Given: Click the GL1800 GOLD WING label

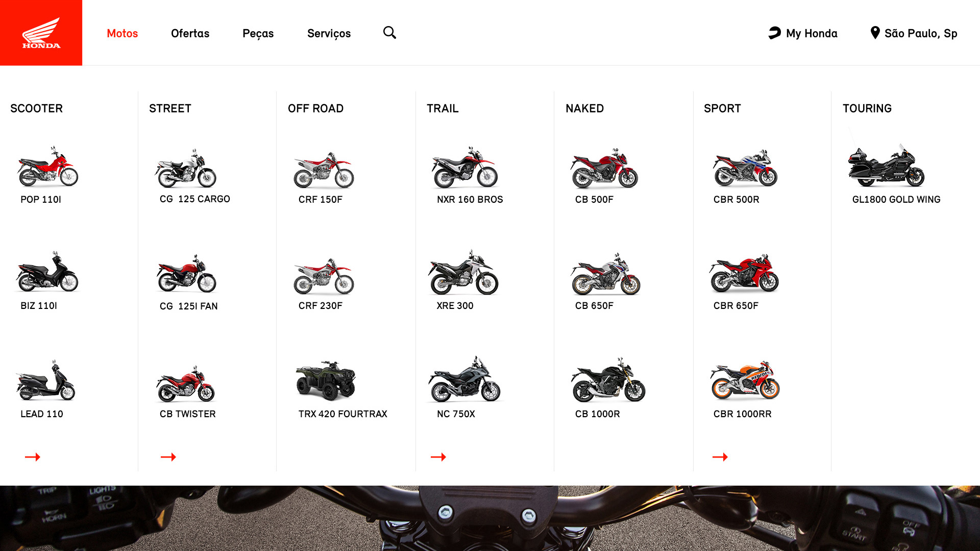Looking at the screenshot, I should [896, 200].
